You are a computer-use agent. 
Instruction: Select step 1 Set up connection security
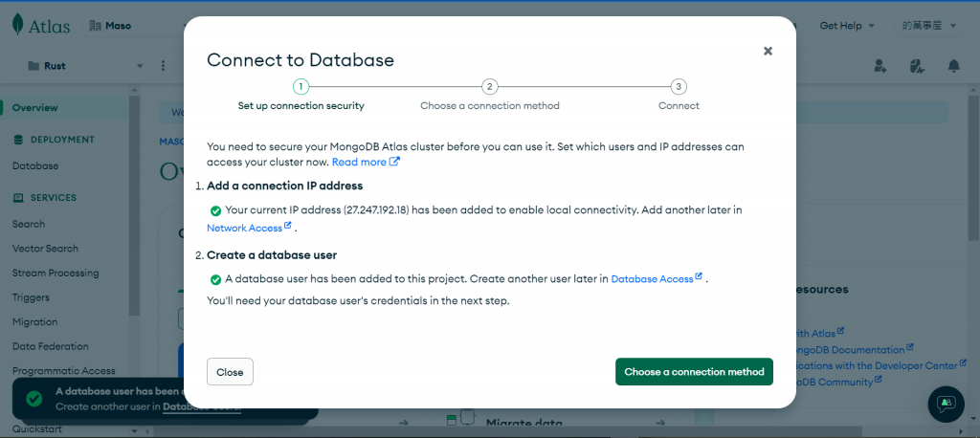click(x=301, y=96)
